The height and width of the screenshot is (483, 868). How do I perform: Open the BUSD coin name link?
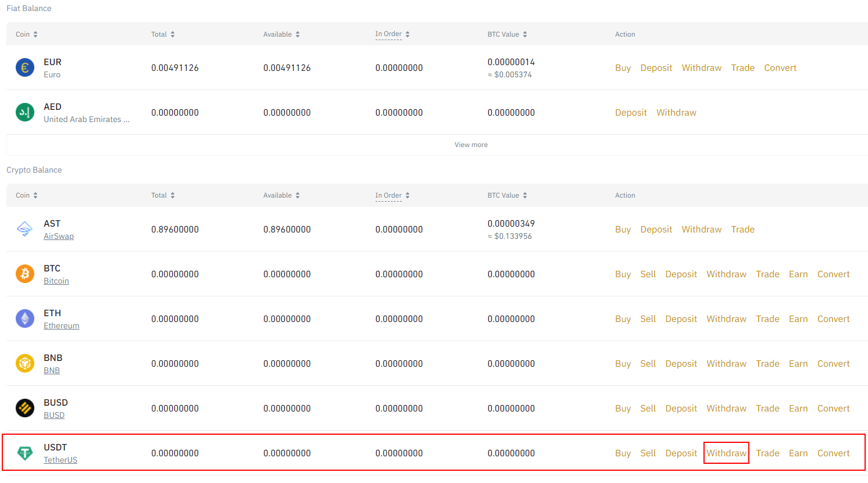point(54,415)
